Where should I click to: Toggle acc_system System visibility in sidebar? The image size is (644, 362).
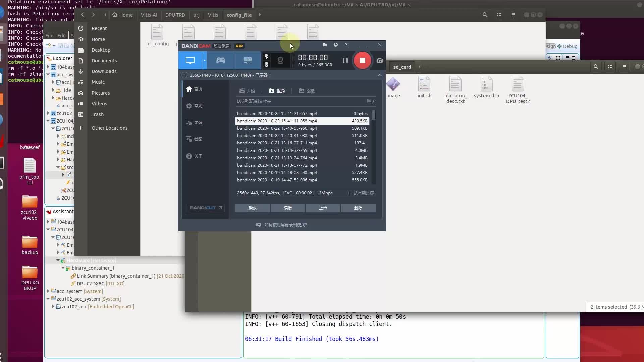click(47, 291)
